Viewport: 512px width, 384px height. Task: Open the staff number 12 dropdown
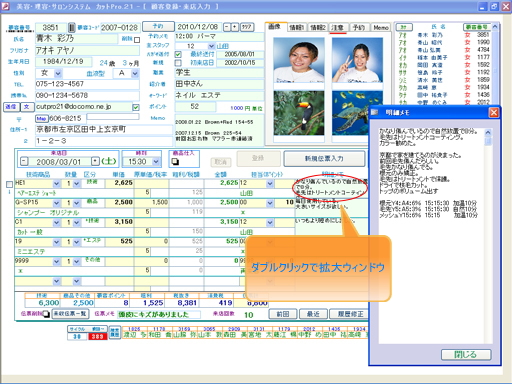[211, 46]
